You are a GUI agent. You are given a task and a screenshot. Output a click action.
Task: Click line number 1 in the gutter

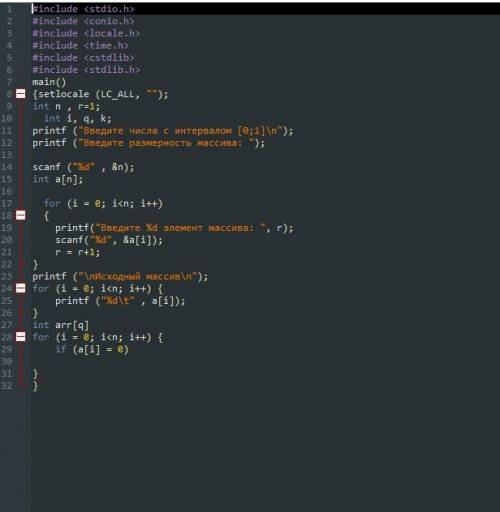coord(9,9)
